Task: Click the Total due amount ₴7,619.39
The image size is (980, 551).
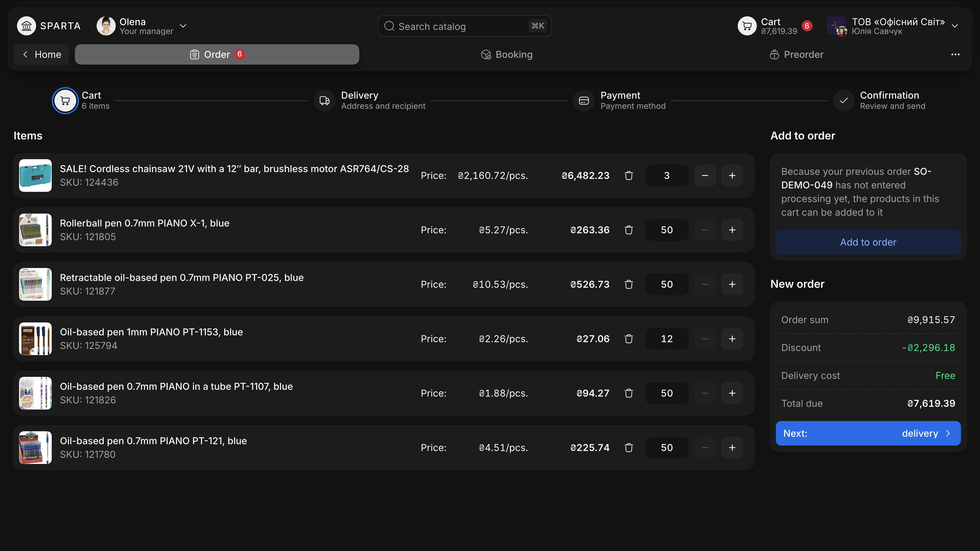Action: (931, 403)
